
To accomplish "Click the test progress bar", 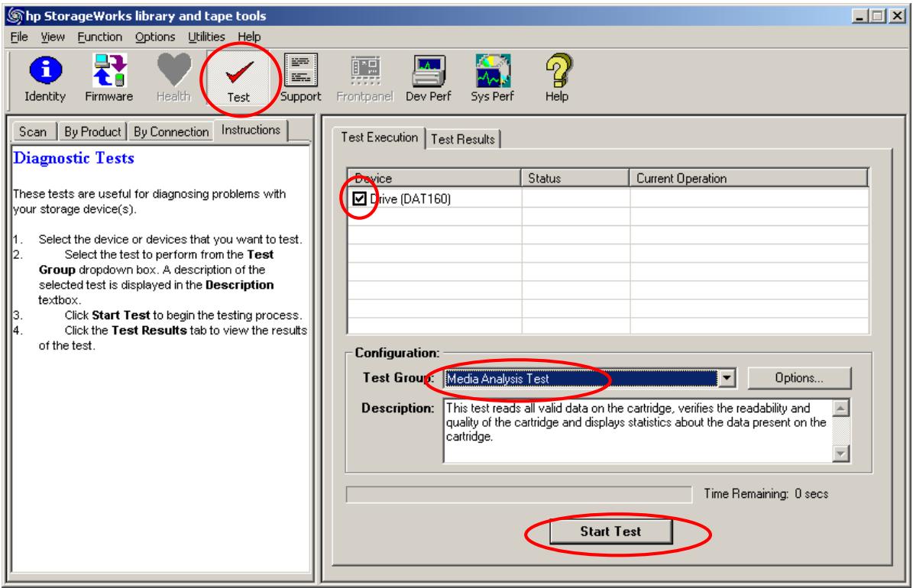I will click(519, 494).
